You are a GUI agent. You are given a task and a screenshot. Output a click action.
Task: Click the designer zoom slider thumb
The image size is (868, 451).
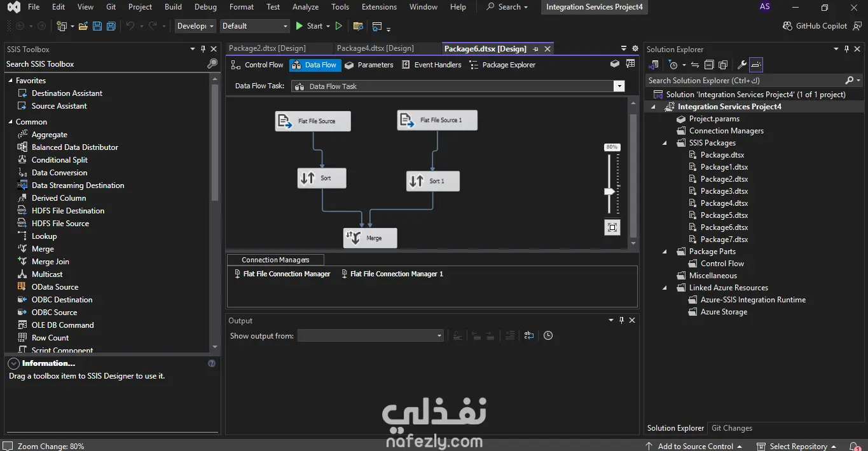610,191
